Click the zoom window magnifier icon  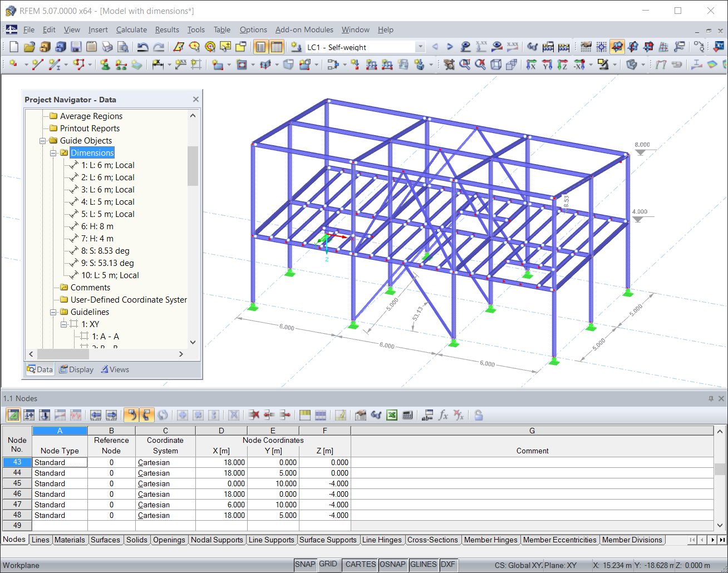465,65
